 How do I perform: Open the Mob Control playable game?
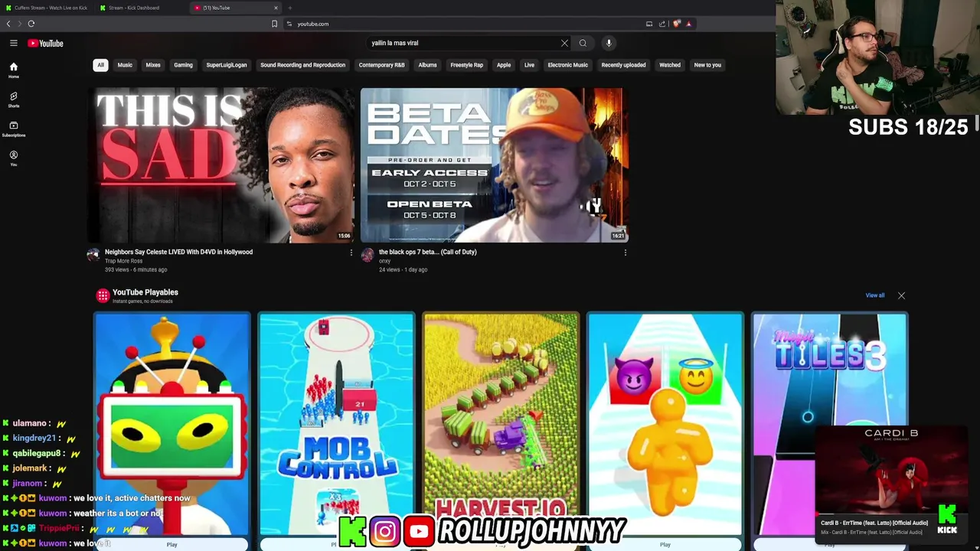click(x=336, y=424)
